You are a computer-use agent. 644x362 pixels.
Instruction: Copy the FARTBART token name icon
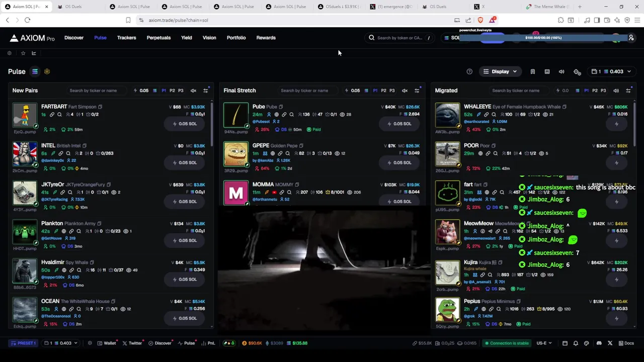pyautogui.click(x=100, y=107)
